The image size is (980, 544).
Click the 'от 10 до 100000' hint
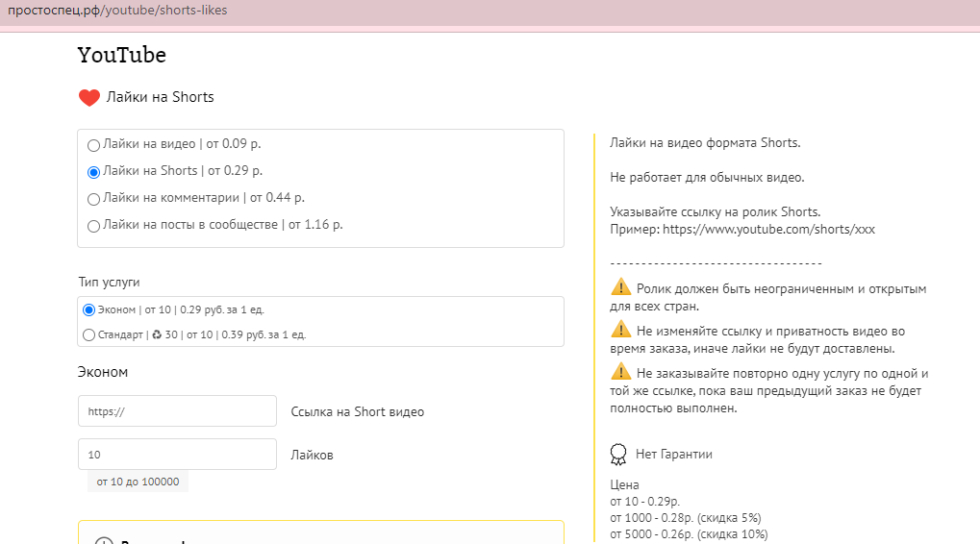[138, 482]
